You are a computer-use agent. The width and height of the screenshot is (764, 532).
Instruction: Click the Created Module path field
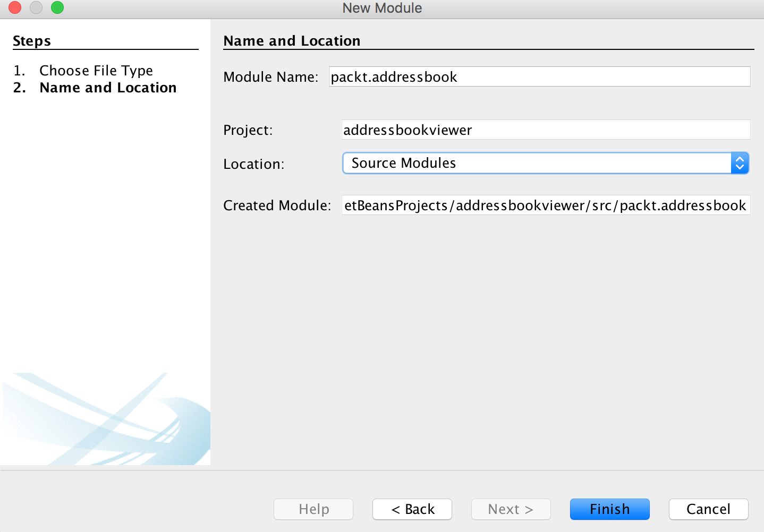pyautogui.click(x=546, y=205)
